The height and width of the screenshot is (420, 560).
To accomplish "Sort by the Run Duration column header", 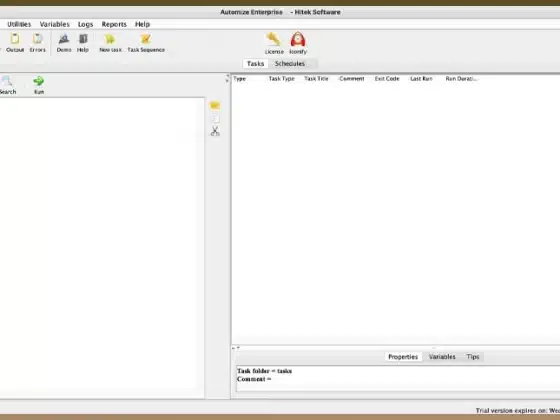I will 461,79.
